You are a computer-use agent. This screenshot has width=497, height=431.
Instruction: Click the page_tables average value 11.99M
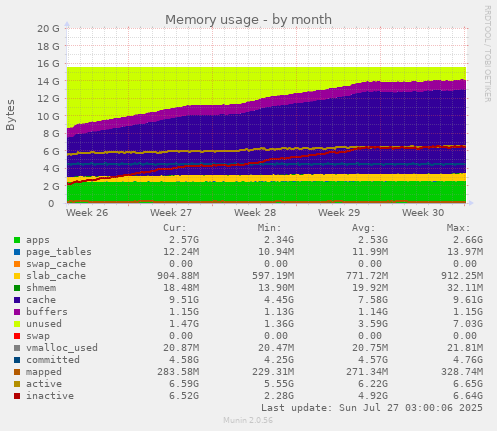[x=370, y=252]
